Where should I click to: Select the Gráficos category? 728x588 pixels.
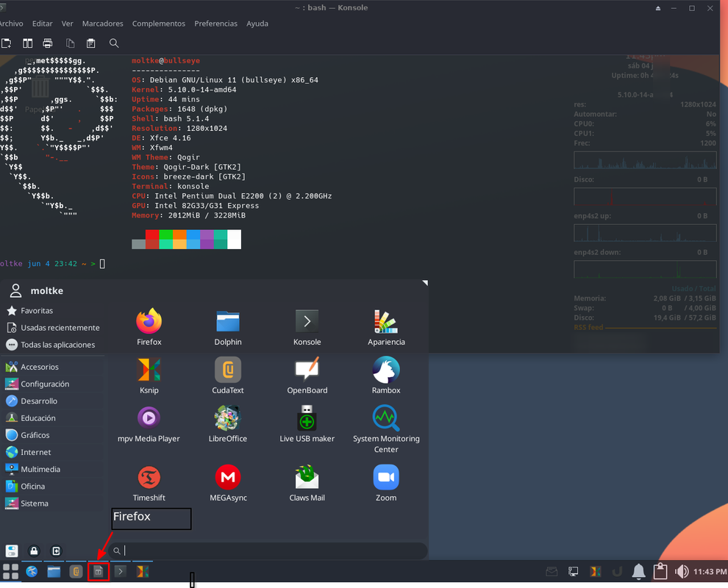click(x=54, y=435)
